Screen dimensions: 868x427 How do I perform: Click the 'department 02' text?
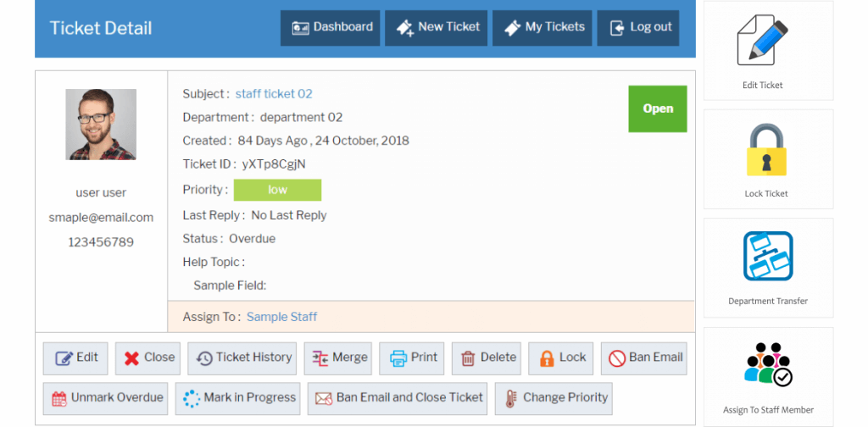pyautogui.click(x=301, y=117)
